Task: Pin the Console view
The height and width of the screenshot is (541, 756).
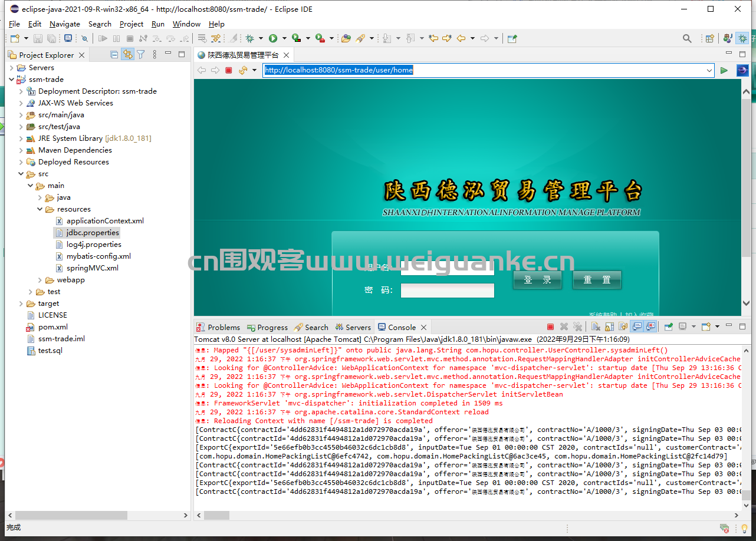Action: coord(668,327)
